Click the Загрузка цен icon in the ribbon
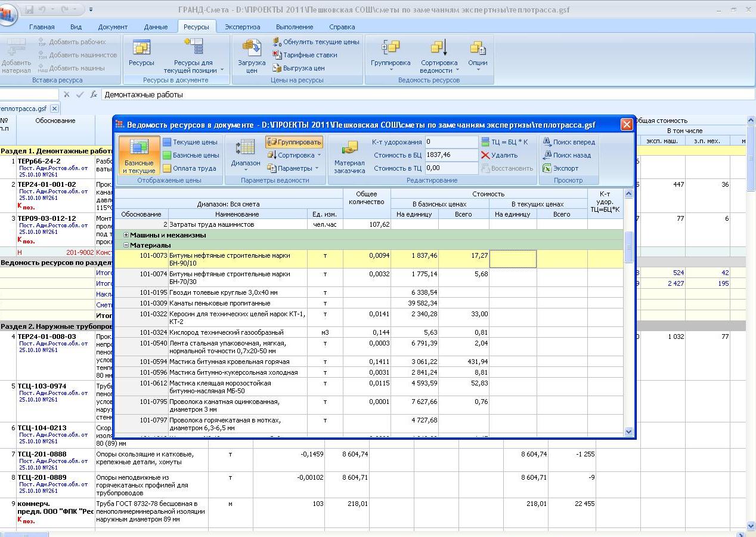The height and width of the screenshot is (537, 756). [x=252, y=49]
